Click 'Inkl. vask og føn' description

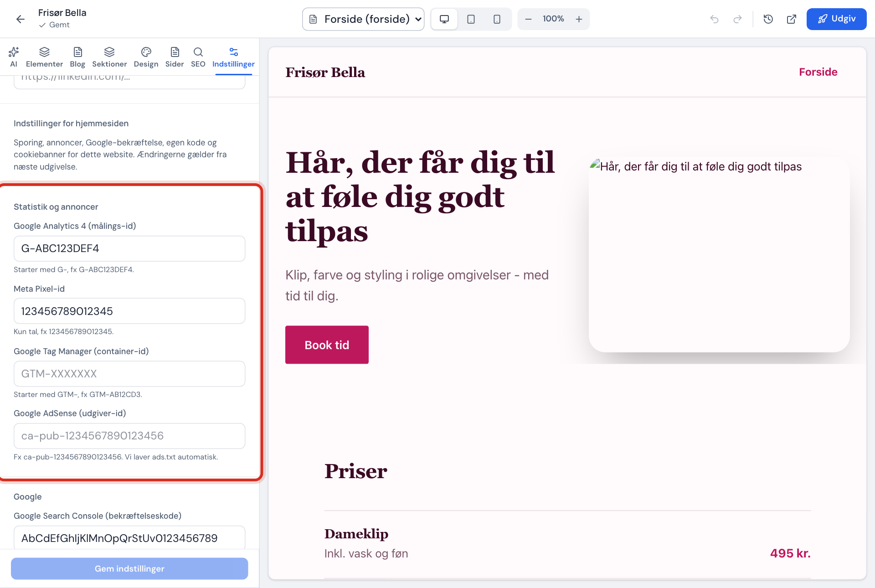point(366,553)
